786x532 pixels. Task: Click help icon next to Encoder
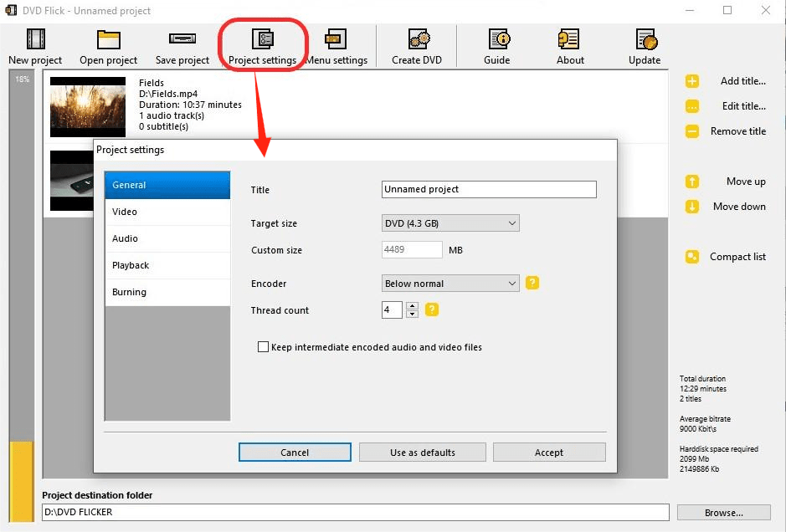532,284
